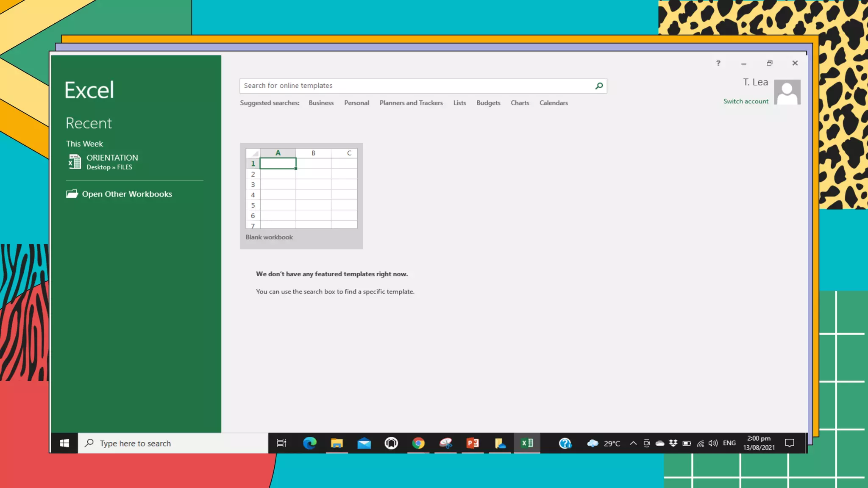This screenshot has height=488, width=868.
Task: Click the T. Lea profile picture
Action: [787, 92]
